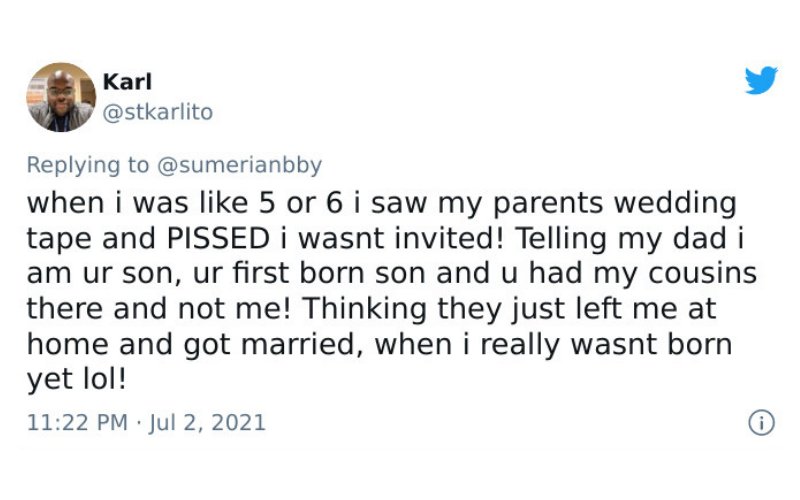Click tweet line starting 'when i was like'

[x=382, y=203]
